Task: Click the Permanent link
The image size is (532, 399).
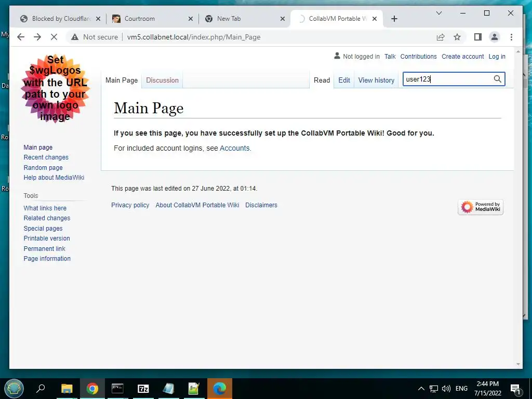Action: 44,249
